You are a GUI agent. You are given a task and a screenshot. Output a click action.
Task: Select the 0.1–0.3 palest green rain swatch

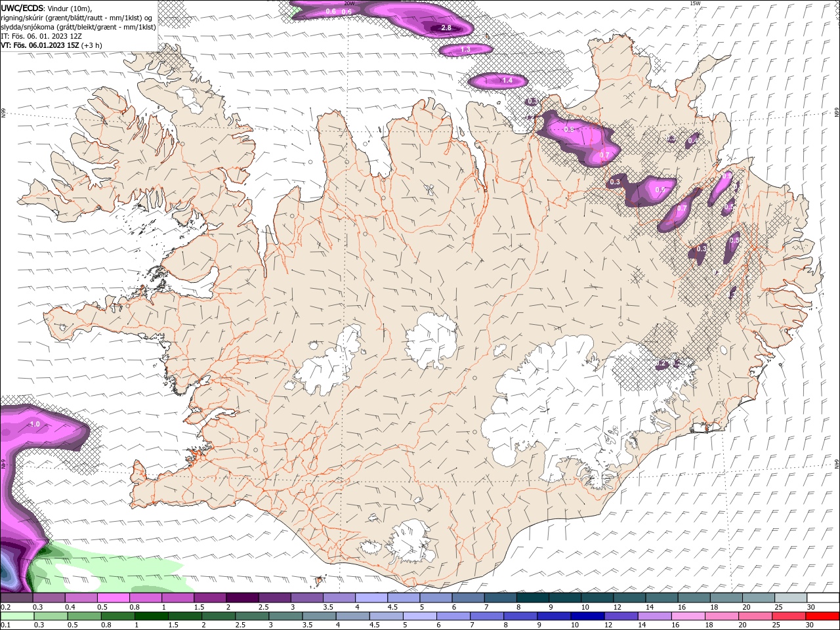click(x=16, y=616)
